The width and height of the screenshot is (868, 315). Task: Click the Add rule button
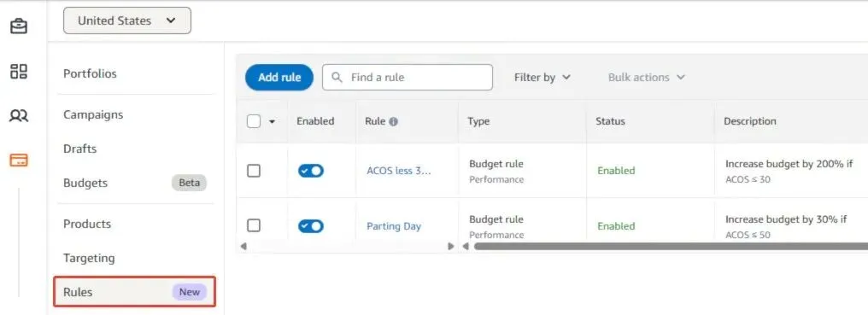click(279, 78)
